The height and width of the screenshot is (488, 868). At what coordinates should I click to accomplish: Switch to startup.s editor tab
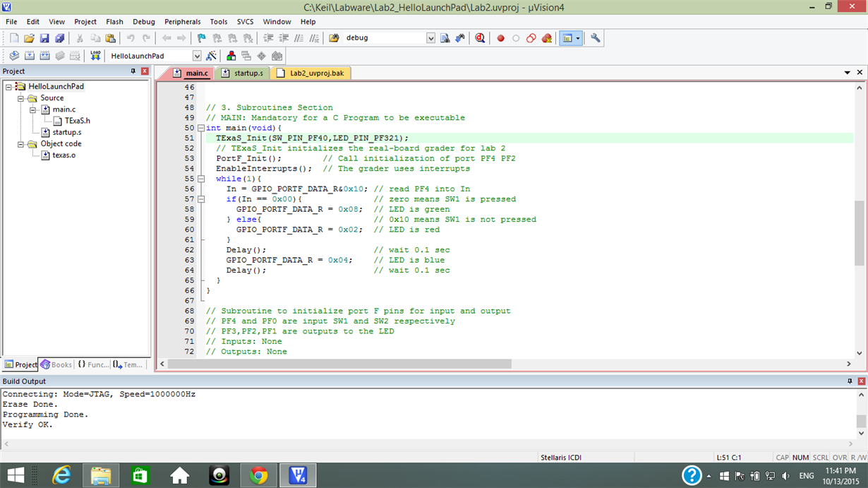[x=242, y=73]
